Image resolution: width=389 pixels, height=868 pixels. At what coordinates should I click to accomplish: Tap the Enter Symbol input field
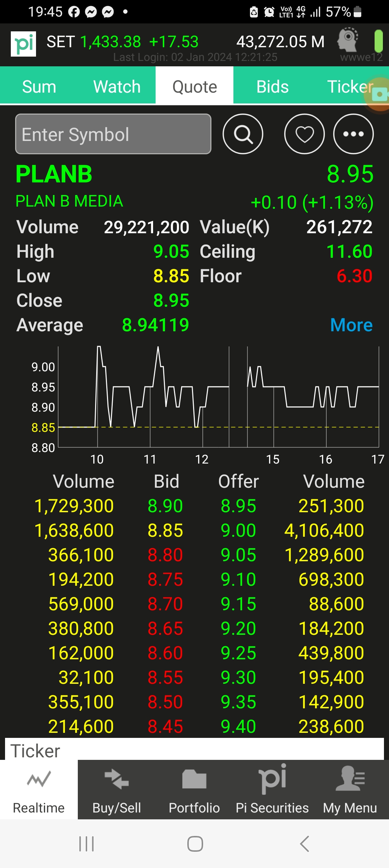pyautogui.click(x=113, y=134)
